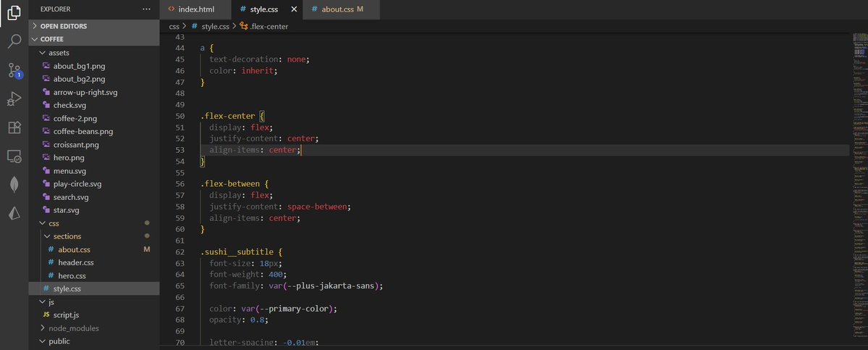Collapse the css folder
868x350 pixels.
coord(94,222)
